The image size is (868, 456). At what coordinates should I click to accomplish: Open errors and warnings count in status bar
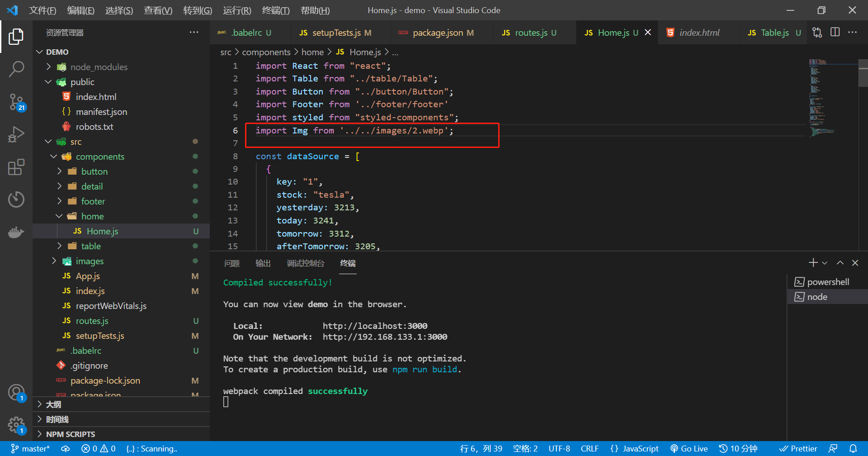point(99,449)
